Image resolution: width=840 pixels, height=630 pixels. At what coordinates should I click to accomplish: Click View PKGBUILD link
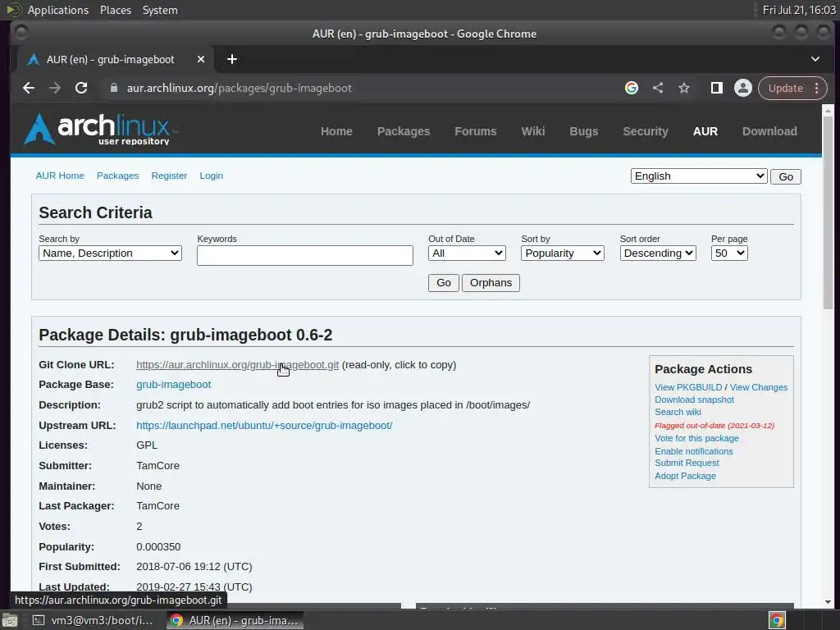688,387
